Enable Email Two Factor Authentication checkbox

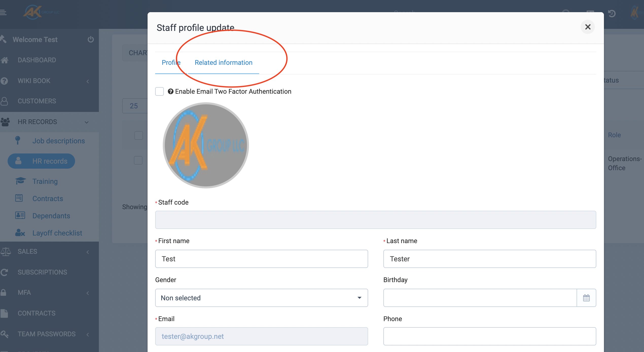click(159, 91)
